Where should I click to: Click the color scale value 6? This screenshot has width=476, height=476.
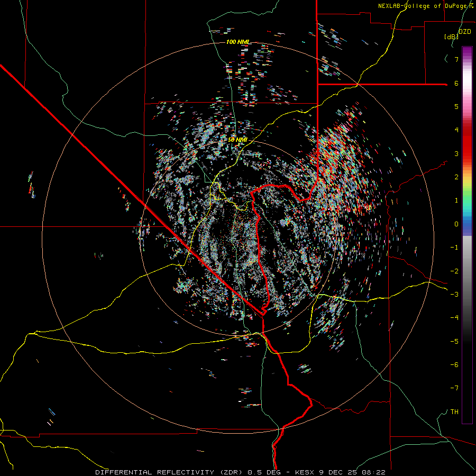click(x=456, y=83)
